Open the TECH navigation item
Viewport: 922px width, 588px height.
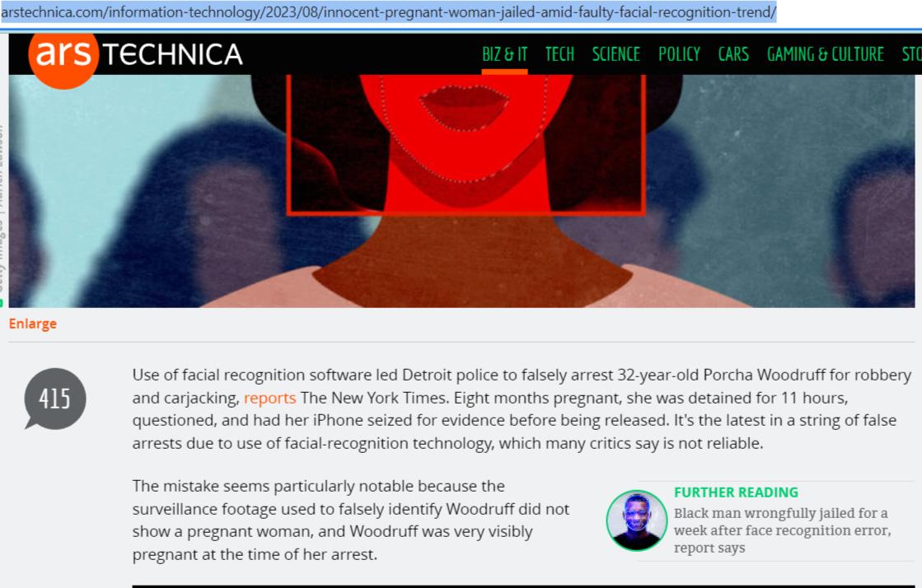(559, 54)
